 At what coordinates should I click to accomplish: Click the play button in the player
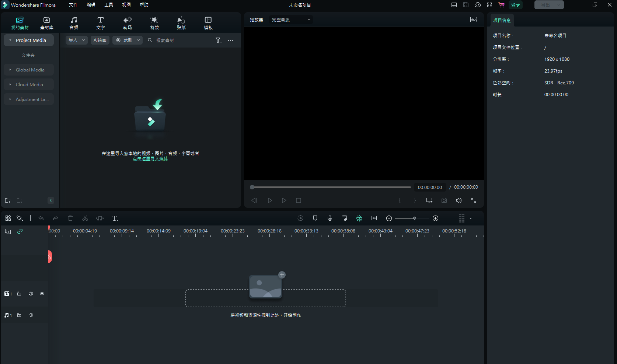pyautogui.click(x=284, y=200)
